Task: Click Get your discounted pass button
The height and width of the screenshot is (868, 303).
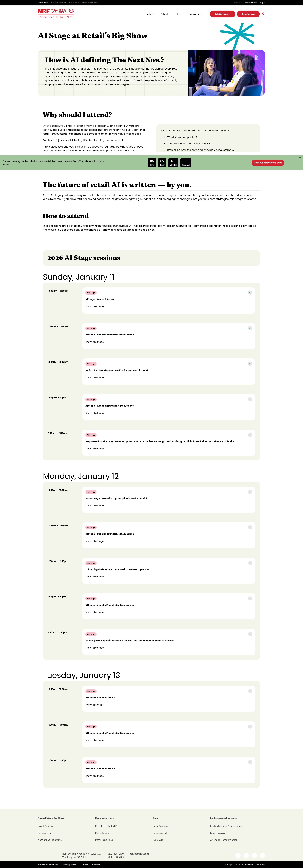Action: tap(268, 163)
